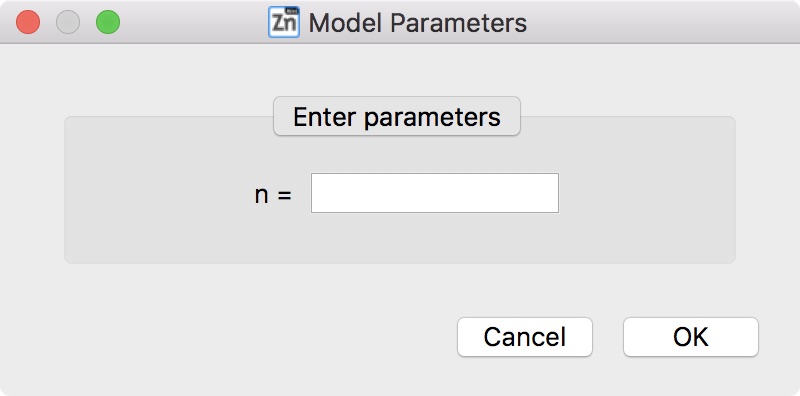Image resolution: width=800 pixels, height=396 pixels.
Task: Click the MiniZinc Zn icon in title bar
Action: 284,22
